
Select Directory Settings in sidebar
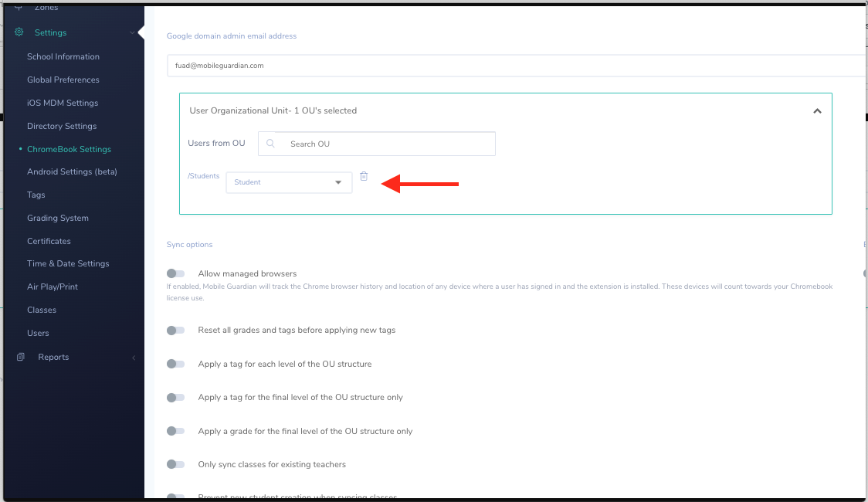(62, 126)
